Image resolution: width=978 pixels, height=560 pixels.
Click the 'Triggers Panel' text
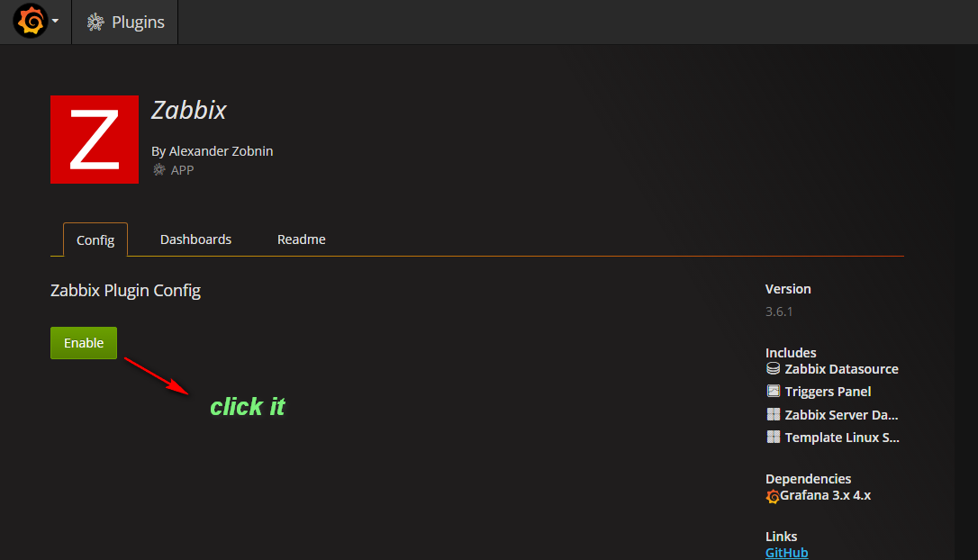click(828, 392)
